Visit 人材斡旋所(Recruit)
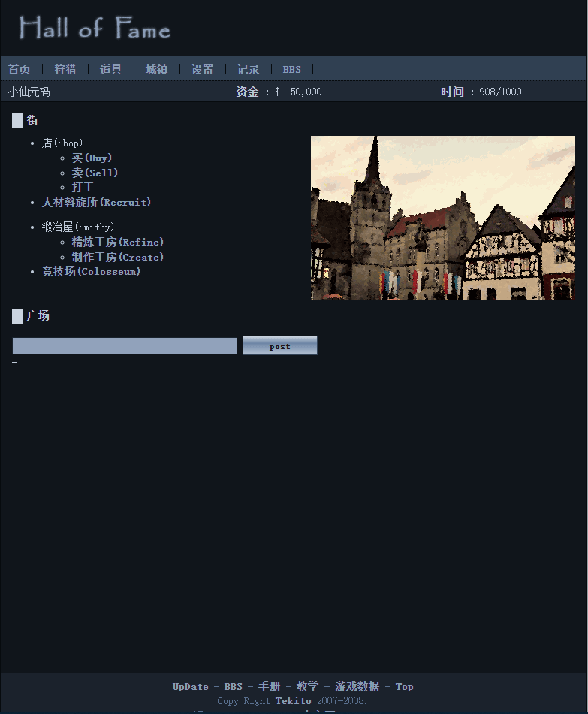Viewport: 588px width, 714px height. (96, 202)
